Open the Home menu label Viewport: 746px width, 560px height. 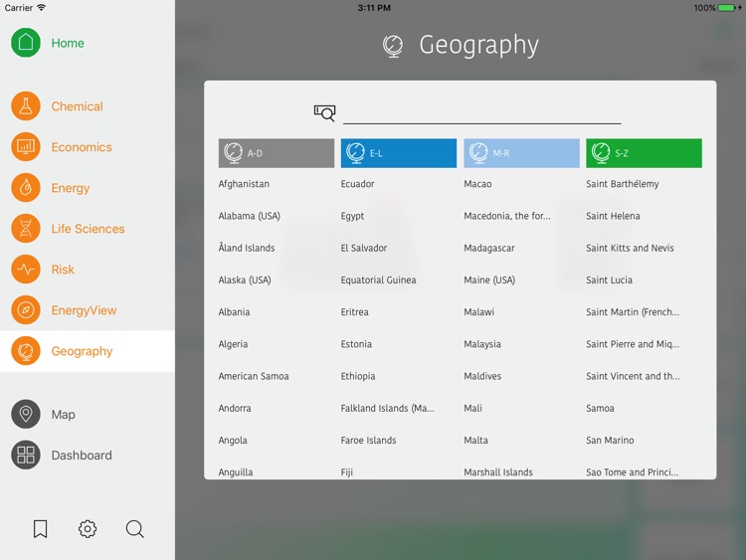pyautogui.click(x=68, y=44)
